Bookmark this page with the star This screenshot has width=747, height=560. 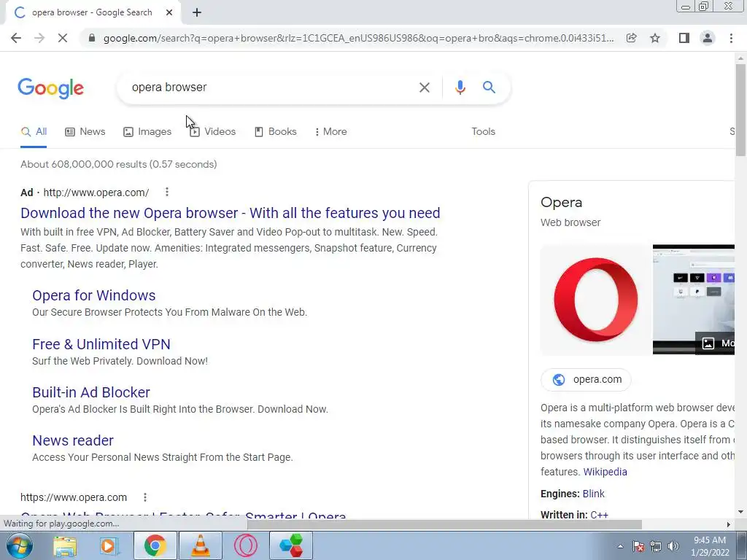(x=655, y=38)
